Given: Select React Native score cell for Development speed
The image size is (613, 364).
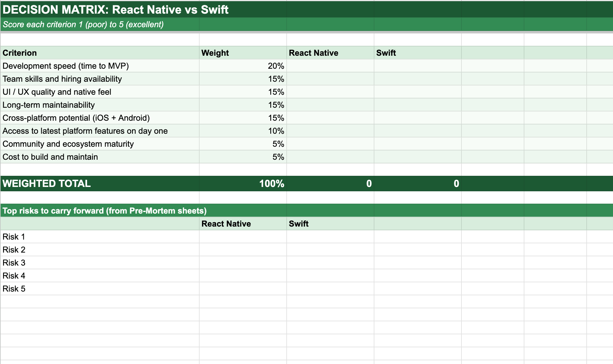Looking at the screenshot, I should pos(330,66).
